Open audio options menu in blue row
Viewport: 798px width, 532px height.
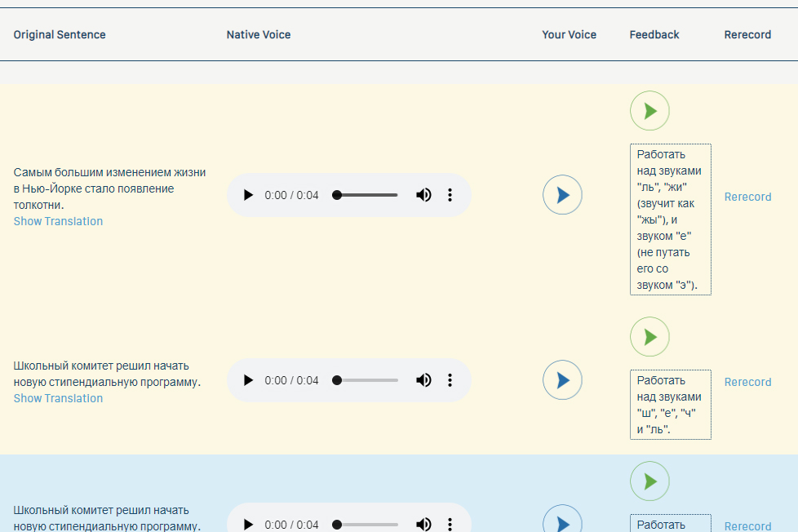pyautogui.click(x=450, y=525)
